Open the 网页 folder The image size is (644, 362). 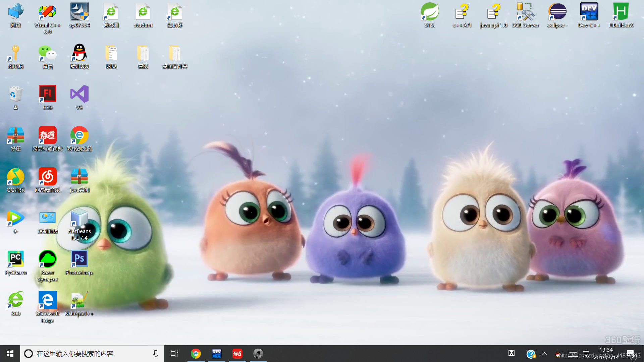point(111,57)
